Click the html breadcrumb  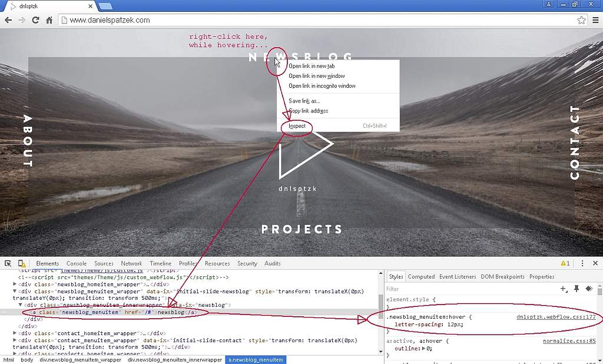tap(8, 360)
